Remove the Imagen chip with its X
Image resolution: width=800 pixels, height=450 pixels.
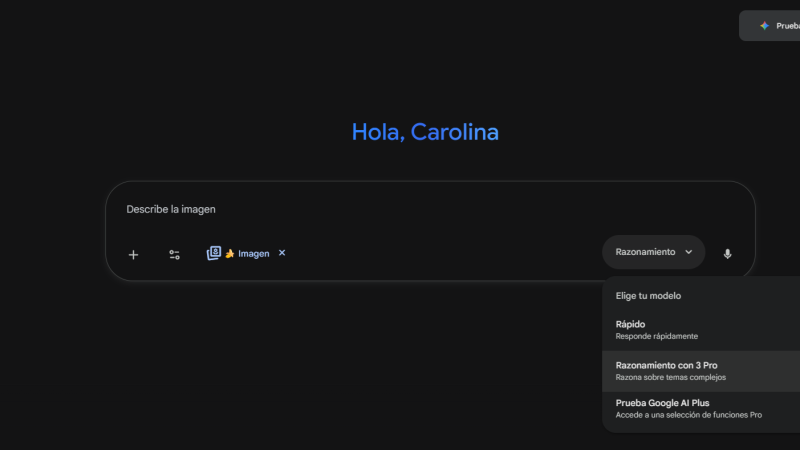(282, 253)
